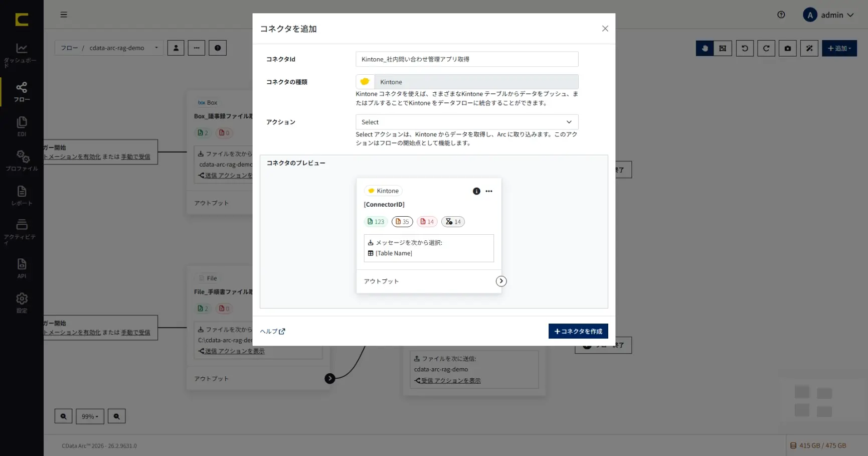This screenshot has width=868, height=456.
Task: Open the アクティビティ sidebar item
Action: [x=22, y=232]
